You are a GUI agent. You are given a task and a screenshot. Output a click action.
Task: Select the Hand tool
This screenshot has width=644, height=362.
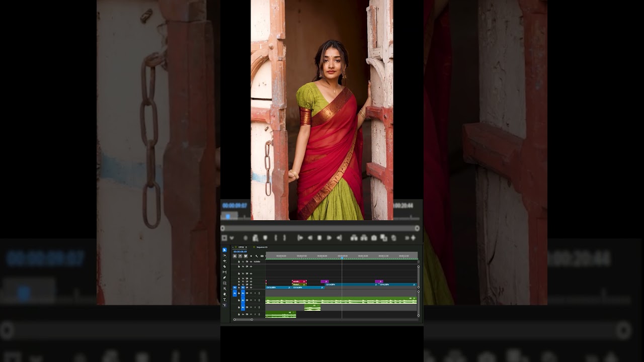(224, 294)
